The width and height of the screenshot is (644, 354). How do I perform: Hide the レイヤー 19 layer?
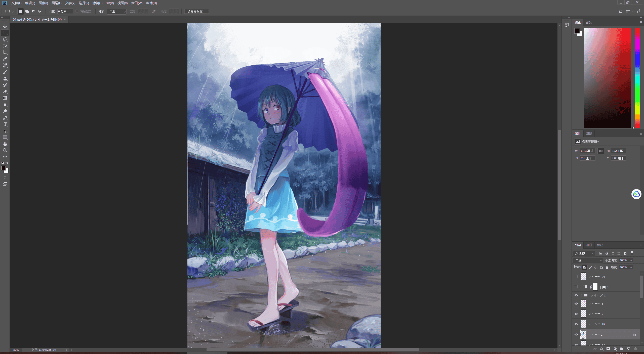[576, 324]
